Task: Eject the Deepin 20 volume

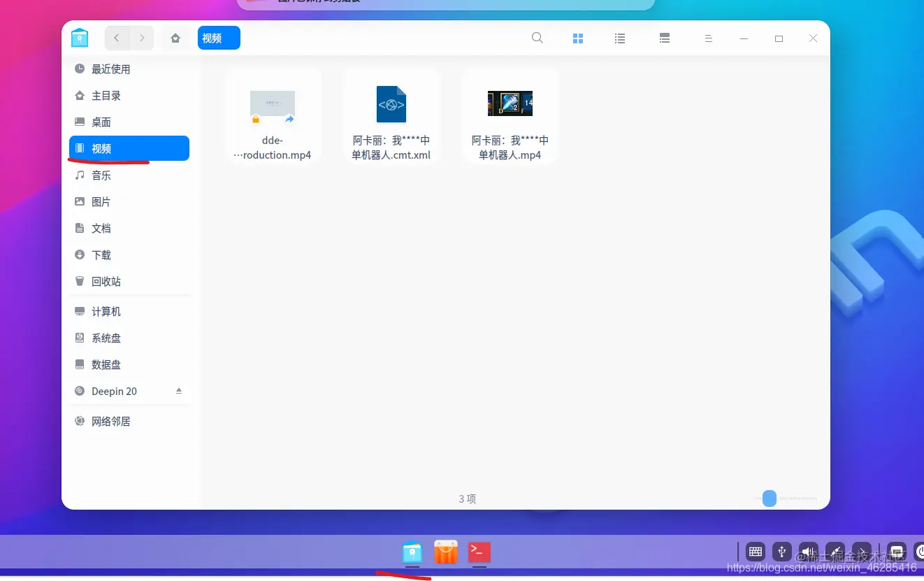Action: point(179,391)
